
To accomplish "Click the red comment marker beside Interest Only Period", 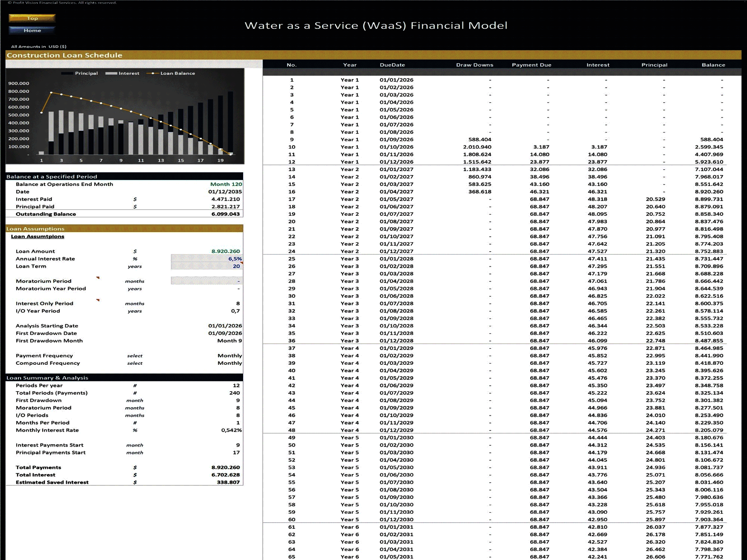I will click(98, 300).
